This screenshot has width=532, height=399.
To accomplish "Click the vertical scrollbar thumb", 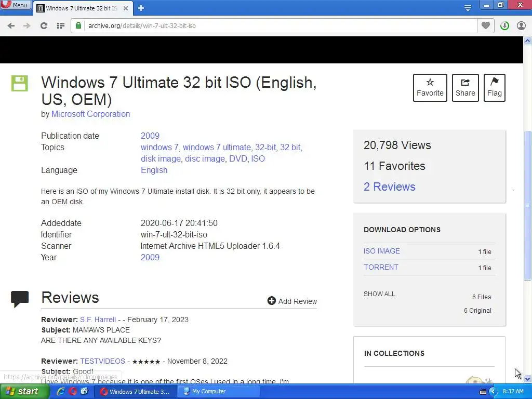I will click(x=528, y=205).
